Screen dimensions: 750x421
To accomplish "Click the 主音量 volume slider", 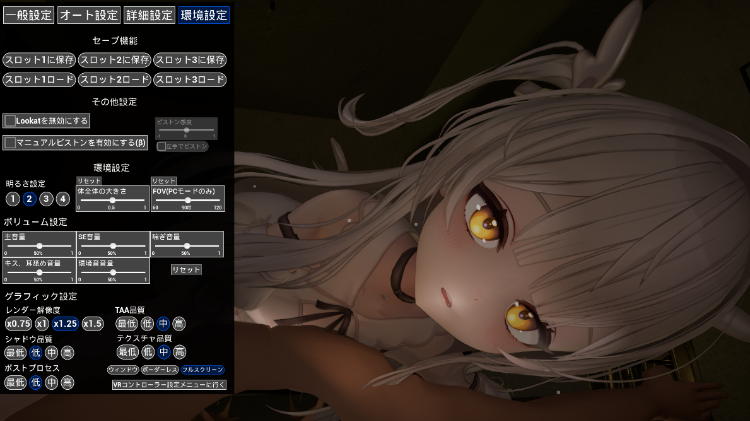I will pos(39,246).
